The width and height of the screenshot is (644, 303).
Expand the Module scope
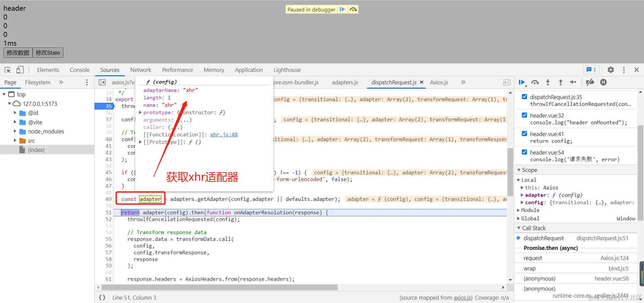pyautogui.click(x=518, y=210)
